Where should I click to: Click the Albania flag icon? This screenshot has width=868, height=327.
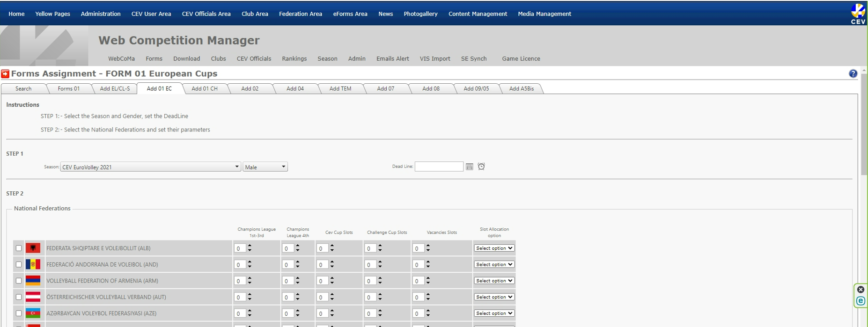coord(33,248)
